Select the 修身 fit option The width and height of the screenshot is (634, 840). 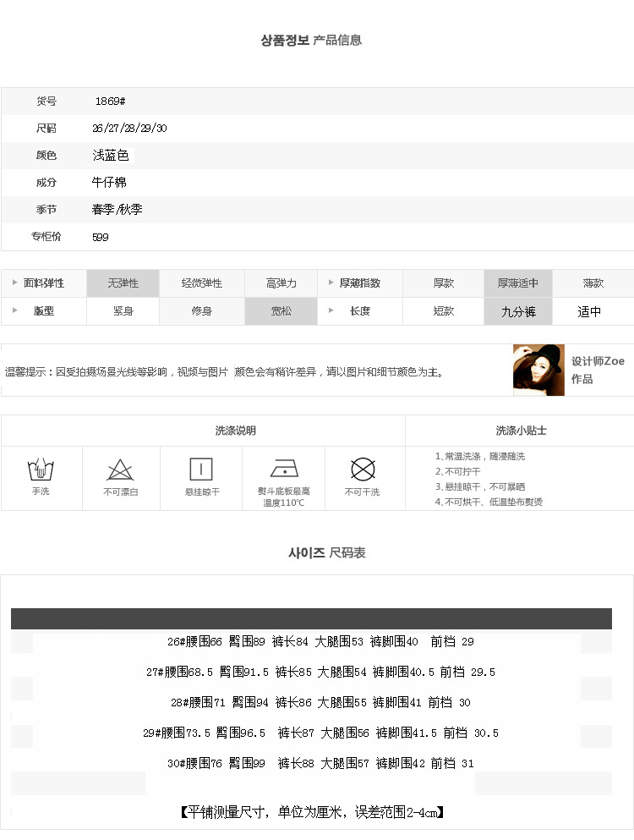[x=202, y=311]
